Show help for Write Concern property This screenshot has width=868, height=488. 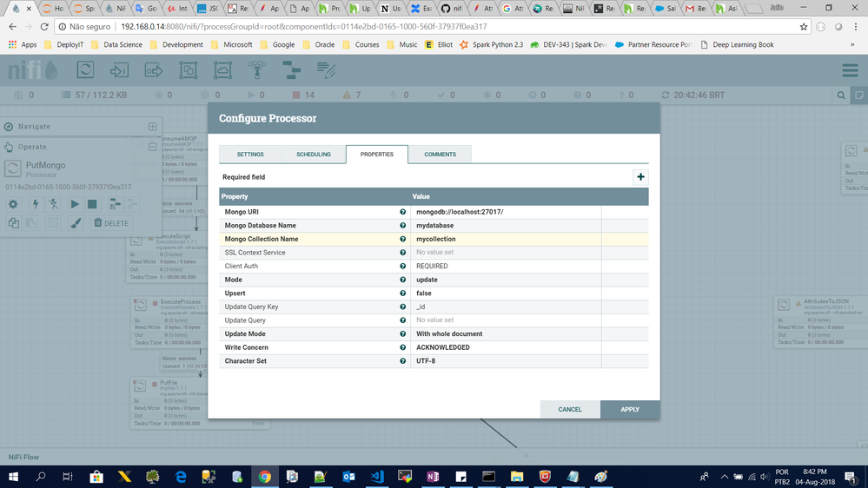pyautogui.click(x=402, y=347)
